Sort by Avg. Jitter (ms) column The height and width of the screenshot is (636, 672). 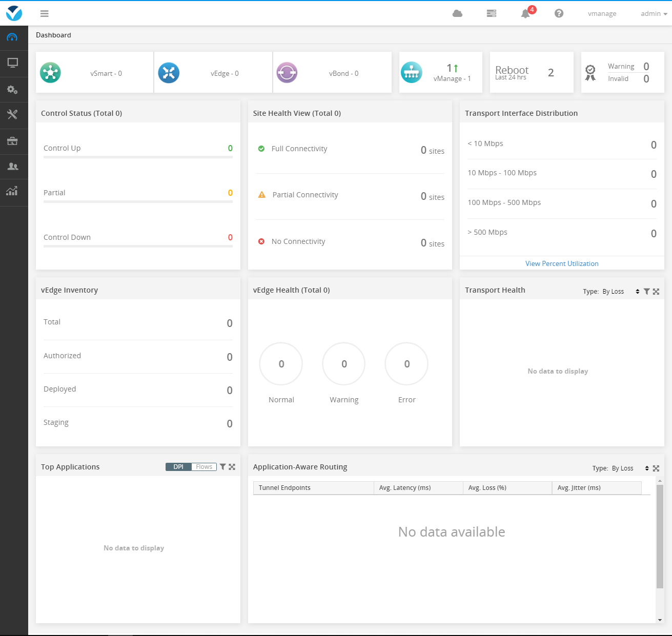coord(597,488)
